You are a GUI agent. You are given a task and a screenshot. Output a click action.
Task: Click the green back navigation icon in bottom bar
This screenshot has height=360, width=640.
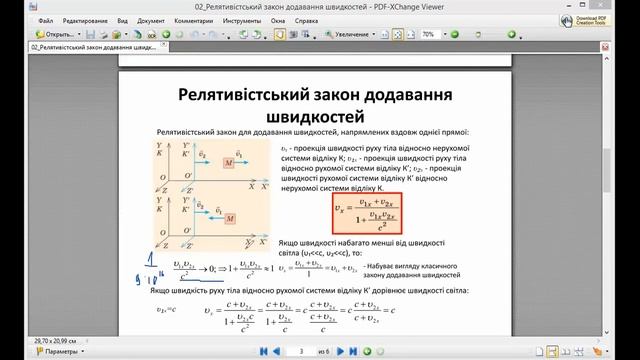367,351
